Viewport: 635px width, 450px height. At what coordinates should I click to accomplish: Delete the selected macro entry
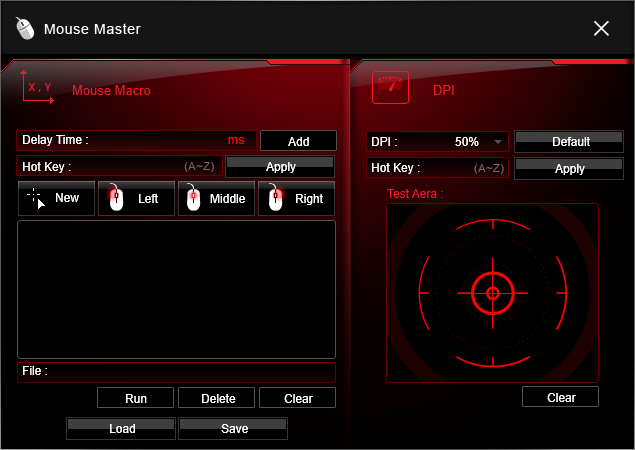pos(217,398)
